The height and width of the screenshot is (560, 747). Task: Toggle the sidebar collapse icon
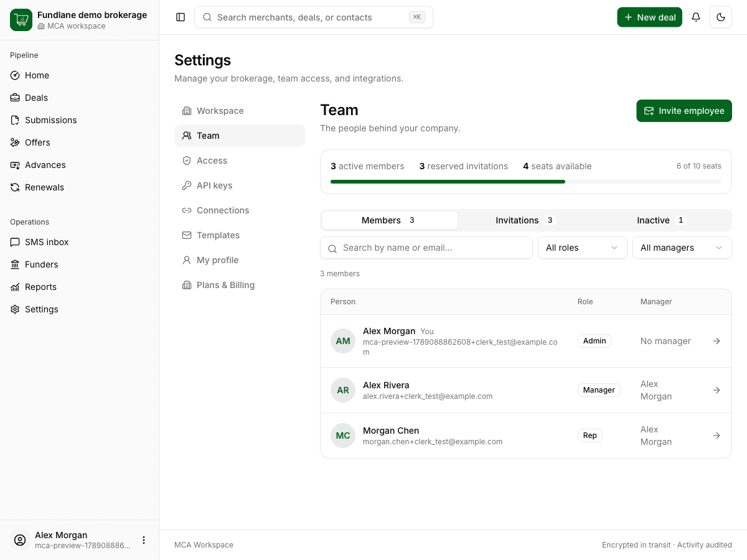click(x=181, y=17)
